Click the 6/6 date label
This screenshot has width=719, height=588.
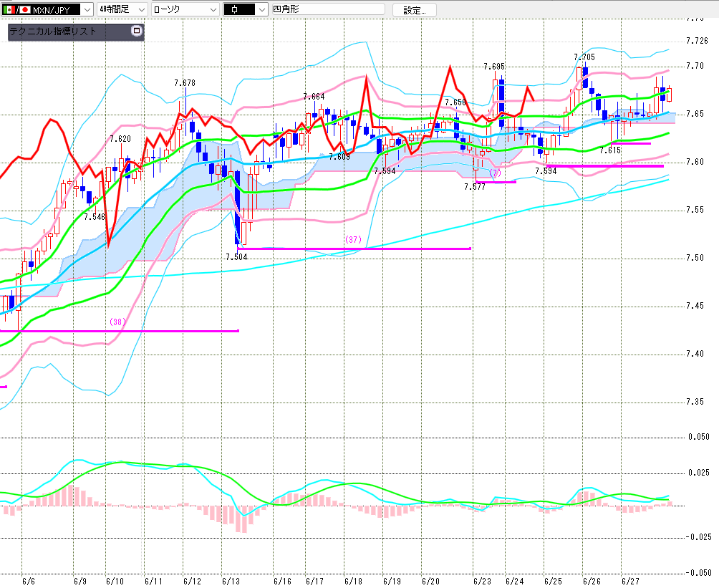(29, 582)
